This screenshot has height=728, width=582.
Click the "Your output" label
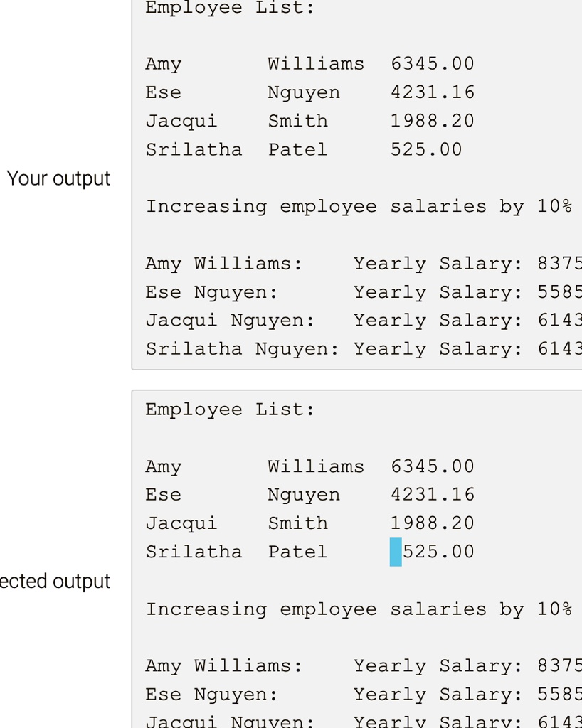click(58, 178)
